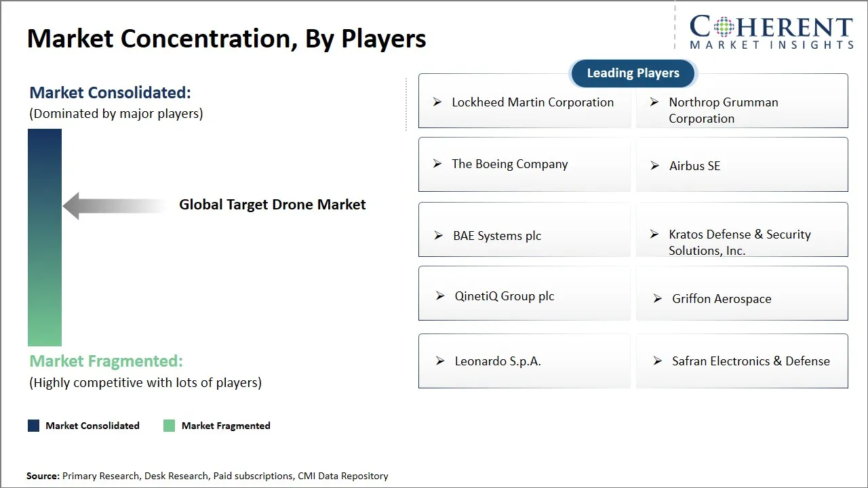Click the arrow bullet beside Airbus SE
This screenshot has height=488, width=868.
click(654, 165)
